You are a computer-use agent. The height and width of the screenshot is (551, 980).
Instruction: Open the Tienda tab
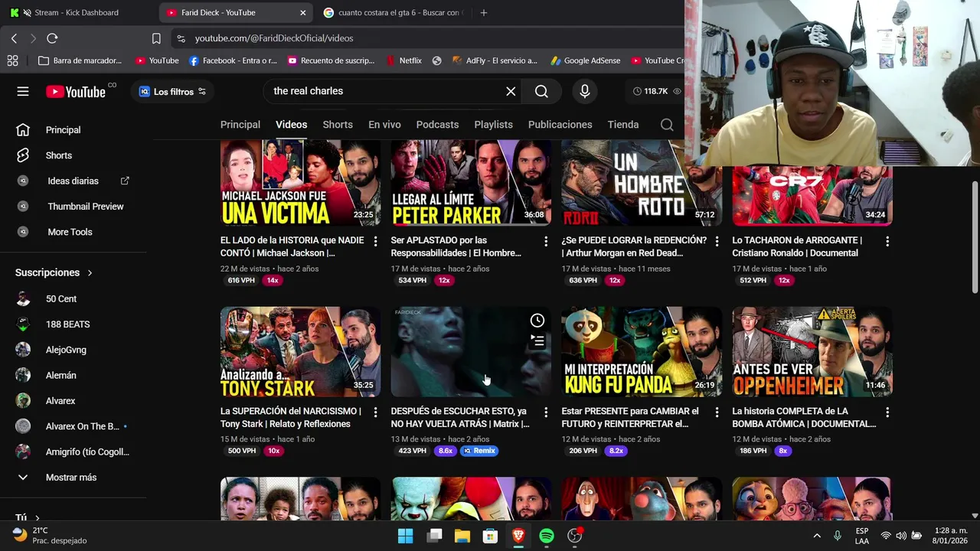623,125
